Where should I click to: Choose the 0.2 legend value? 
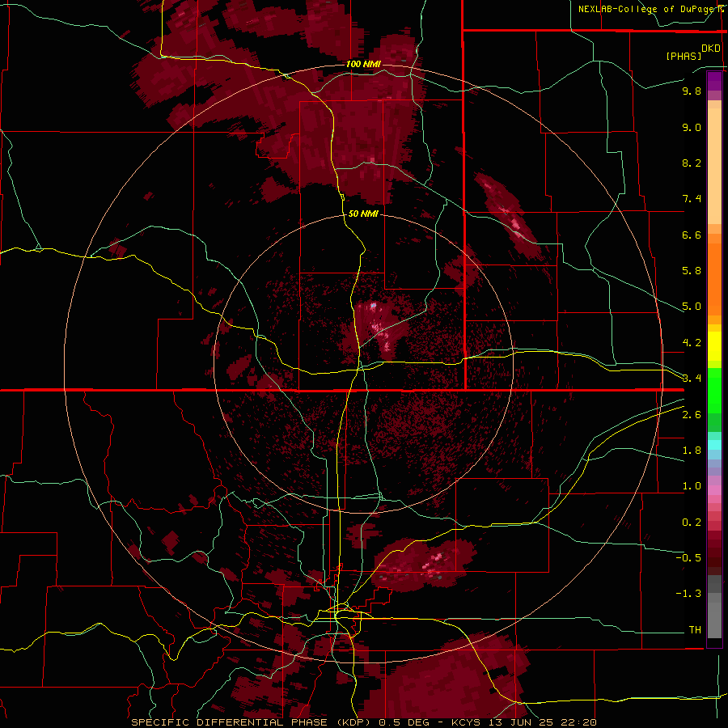tap(692, 523)
